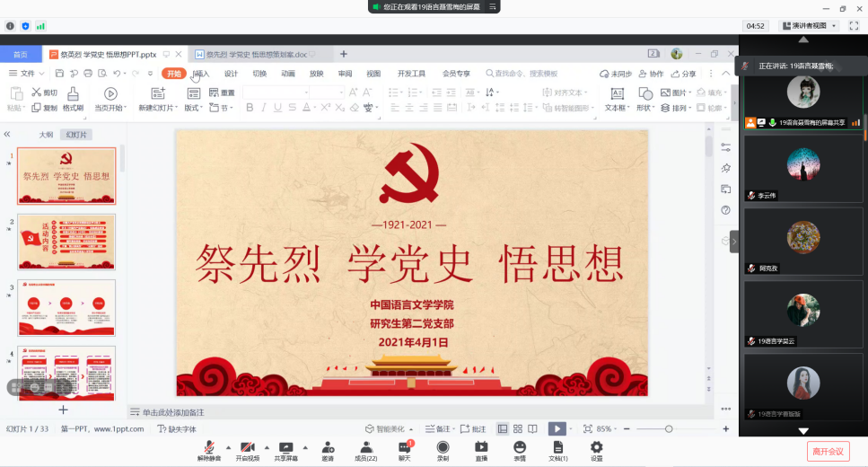Open meeting settings (设置) gear

coord(596,447)
